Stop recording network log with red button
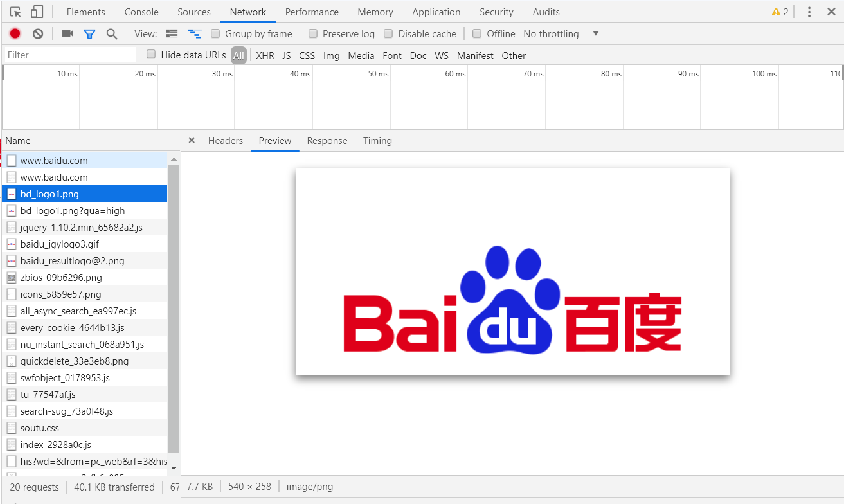The height and width of the screenshot is (504, 844). (x=15, y=33)
